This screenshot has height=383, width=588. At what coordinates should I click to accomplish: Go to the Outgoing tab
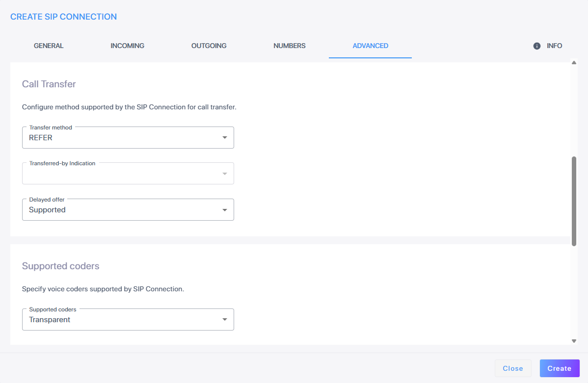[209, 46]
